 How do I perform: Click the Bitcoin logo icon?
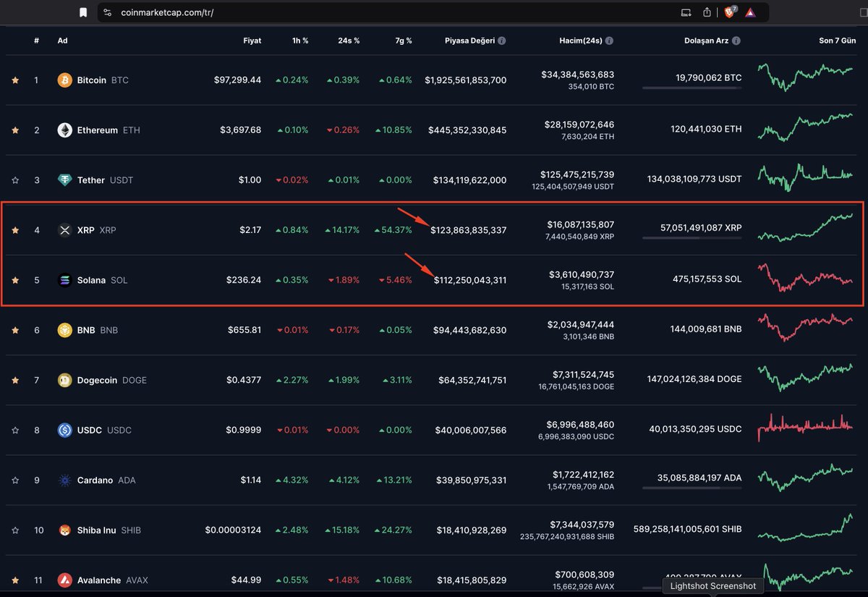65,80
